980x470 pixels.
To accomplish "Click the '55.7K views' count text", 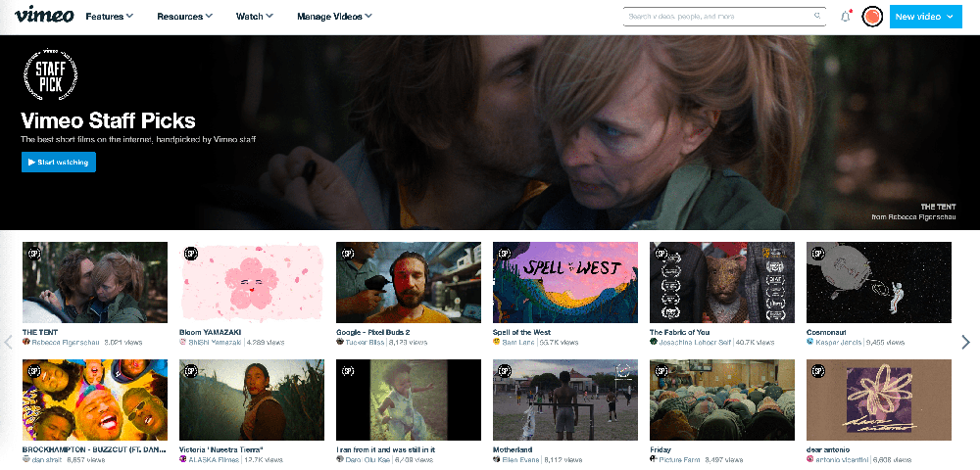I will pos(560,342).
